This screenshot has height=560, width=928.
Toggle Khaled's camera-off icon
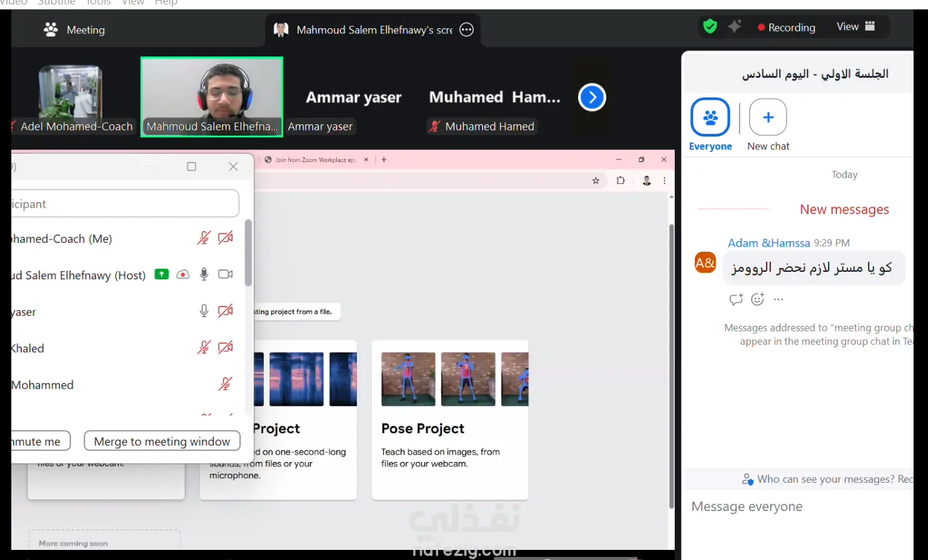pos(226,347)
